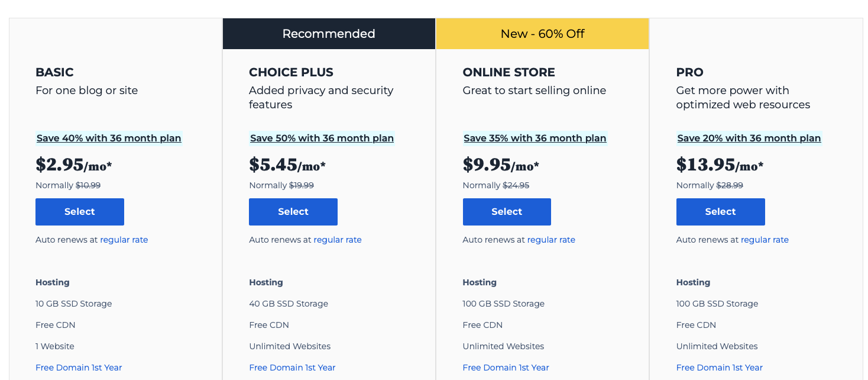The image size is (868, 380).
Task: Click Free Domain 1st Year in BASIC
Action: [x=79, y=368]
